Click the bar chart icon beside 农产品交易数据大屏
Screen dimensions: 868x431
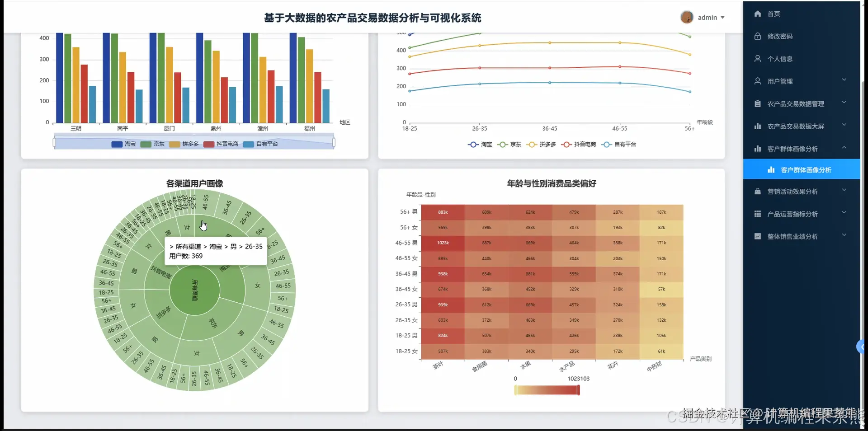pyautogui.click(x=758, y=126)
